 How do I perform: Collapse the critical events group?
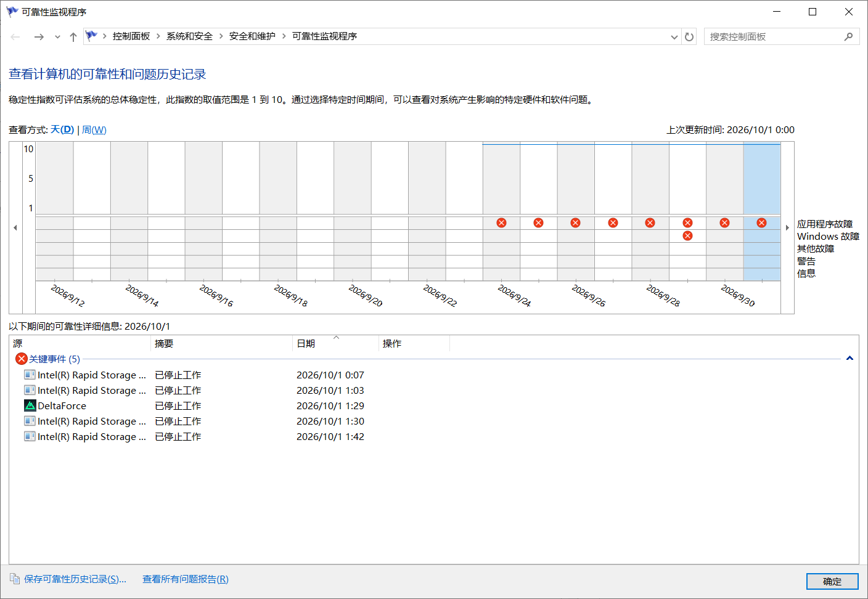click(x=850, y=359)
